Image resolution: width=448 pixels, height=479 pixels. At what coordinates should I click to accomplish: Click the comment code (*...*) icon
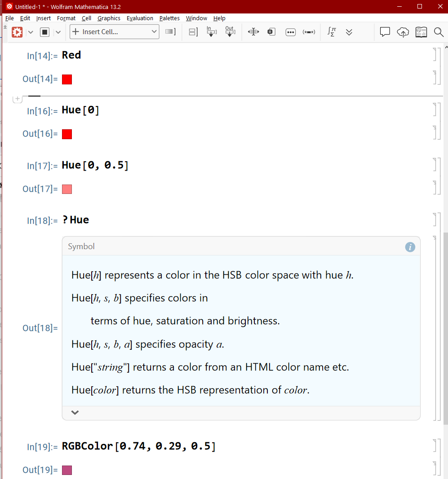point(309,32)
